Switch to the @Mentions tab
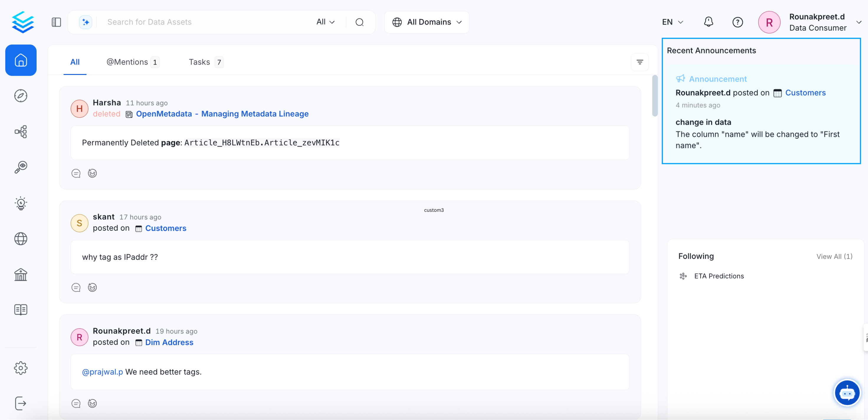The height and width of the screenshot is (420, 868). [127, 62]
